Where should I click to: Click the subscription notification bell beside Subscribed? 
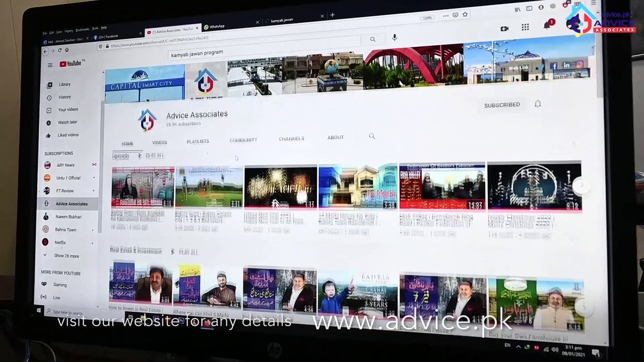pos(538,104)
